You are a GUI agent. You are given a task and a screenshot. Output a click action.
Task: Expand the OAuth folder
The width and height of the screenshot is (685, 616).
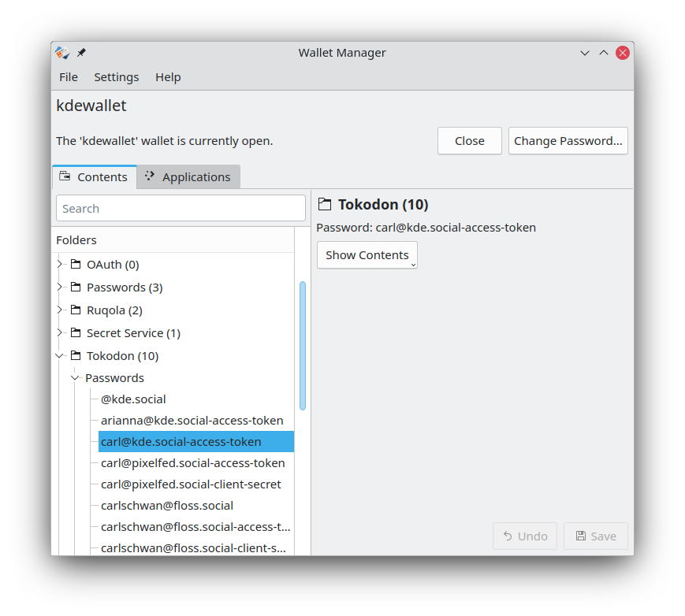coord(60,265)
